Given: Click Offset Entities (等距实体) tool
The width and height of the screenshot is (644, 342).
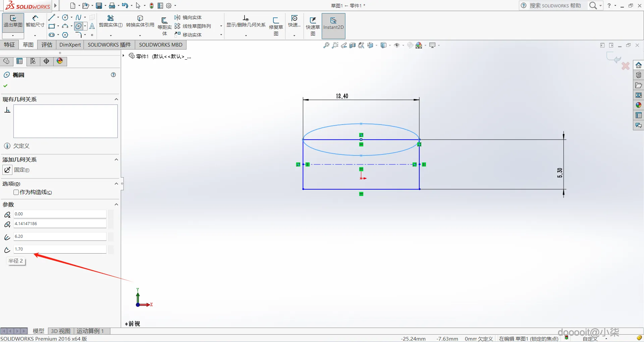Looking at the screenshot, I should click(x=164, y=26).
